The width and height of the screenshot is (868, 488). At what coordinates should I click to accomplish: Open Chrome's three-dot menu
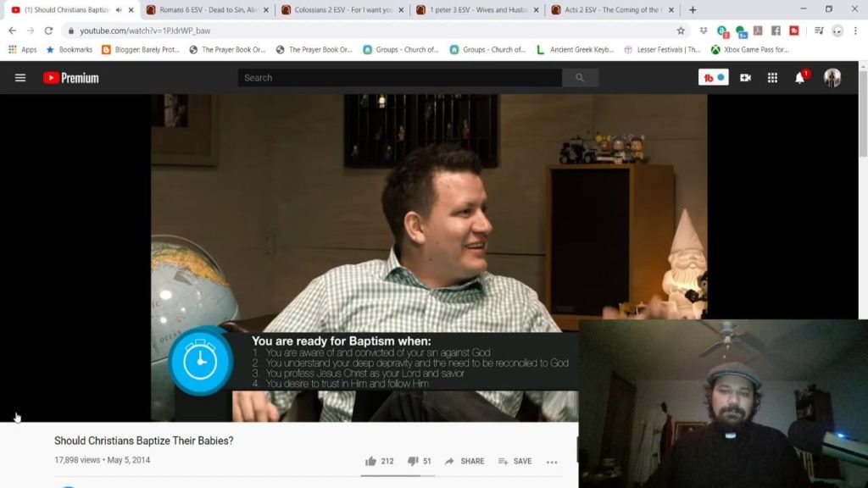pos(856,30)
